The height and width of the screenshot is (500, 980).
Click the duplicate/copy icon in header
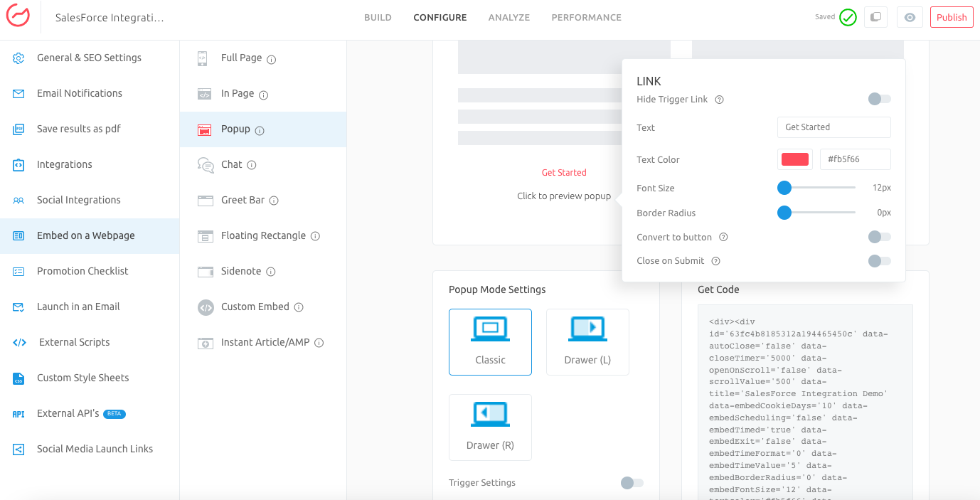click(x=875, y=17)
